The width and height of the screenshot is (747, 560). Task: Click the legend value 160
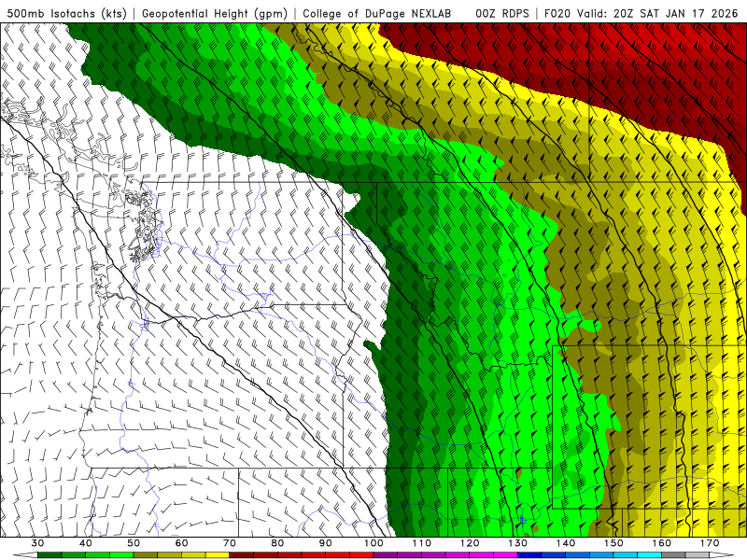[x=662, y=543]
